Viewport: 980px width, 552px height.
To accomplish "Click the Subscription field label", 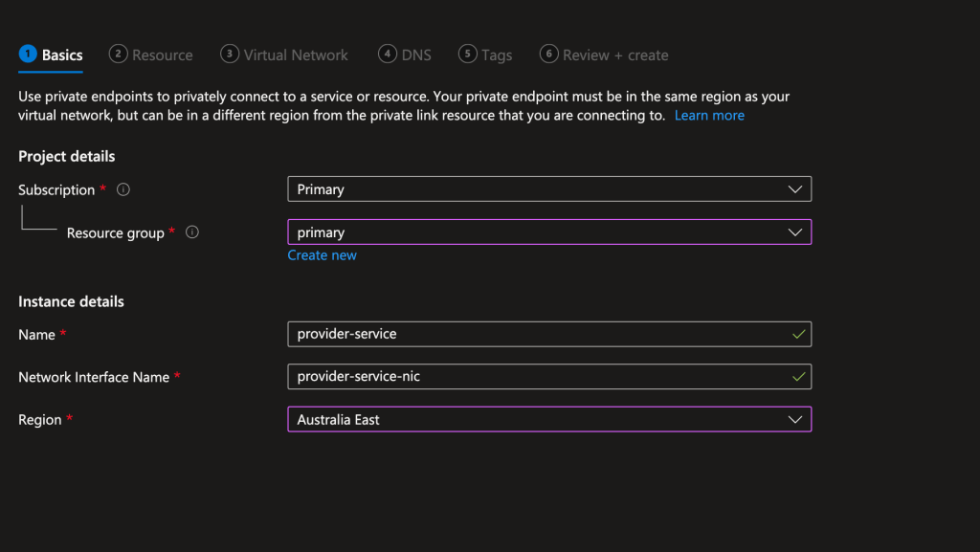I will tap(56, 190).
